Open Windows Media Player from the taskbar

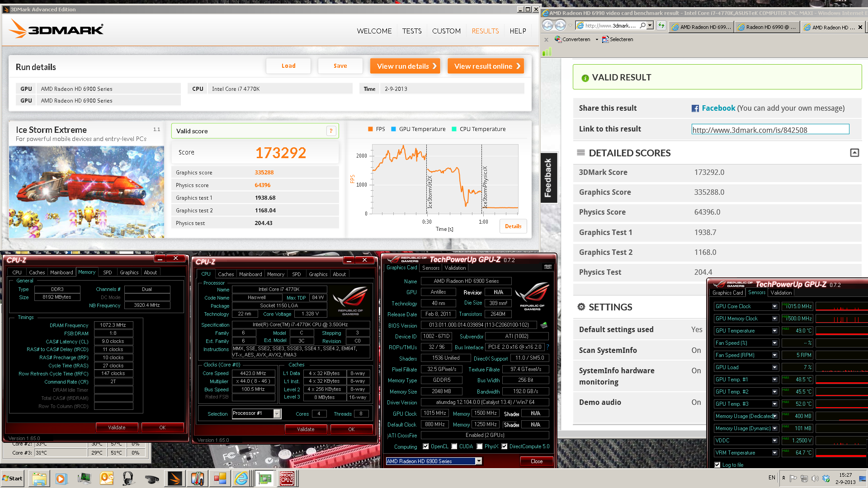tap(61, 479)
